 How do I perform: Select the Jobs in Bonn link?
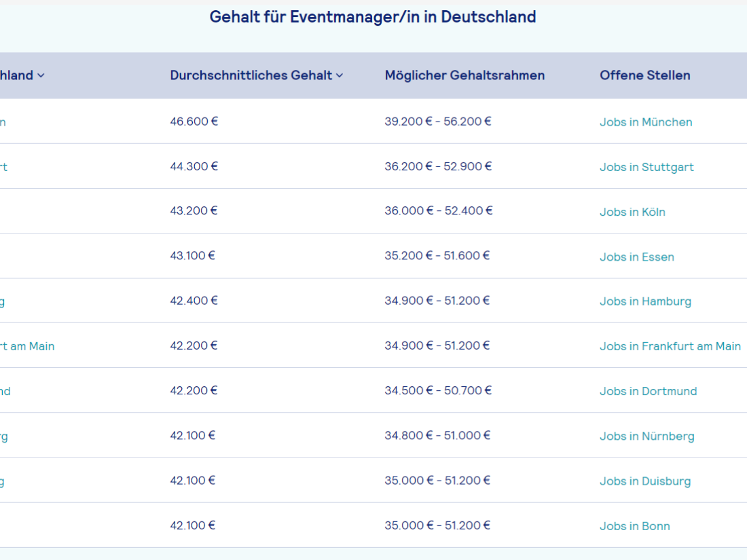coord(634,526)
